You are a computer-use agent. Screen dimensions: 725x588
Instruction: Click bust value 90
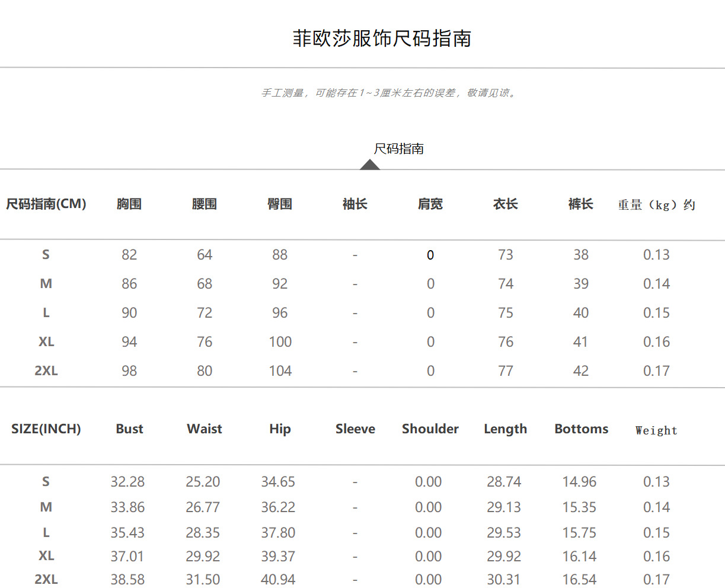click(129, 313)
